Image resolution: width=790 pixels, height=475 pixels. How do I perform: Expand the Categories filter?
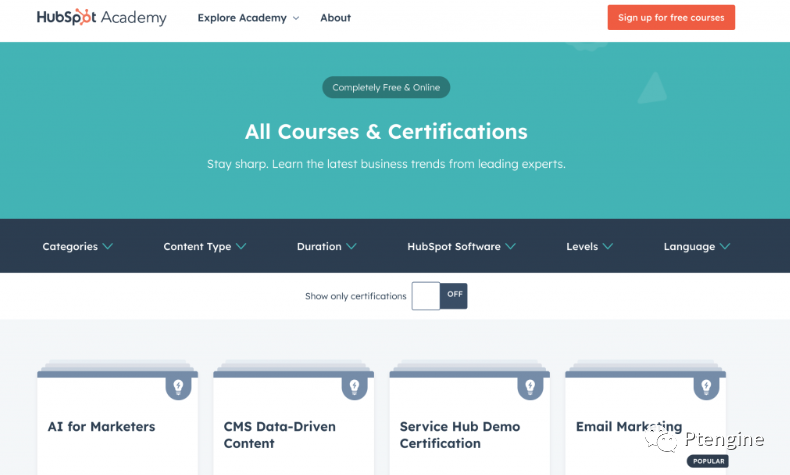pyautogui.click(x=78, y=246)
